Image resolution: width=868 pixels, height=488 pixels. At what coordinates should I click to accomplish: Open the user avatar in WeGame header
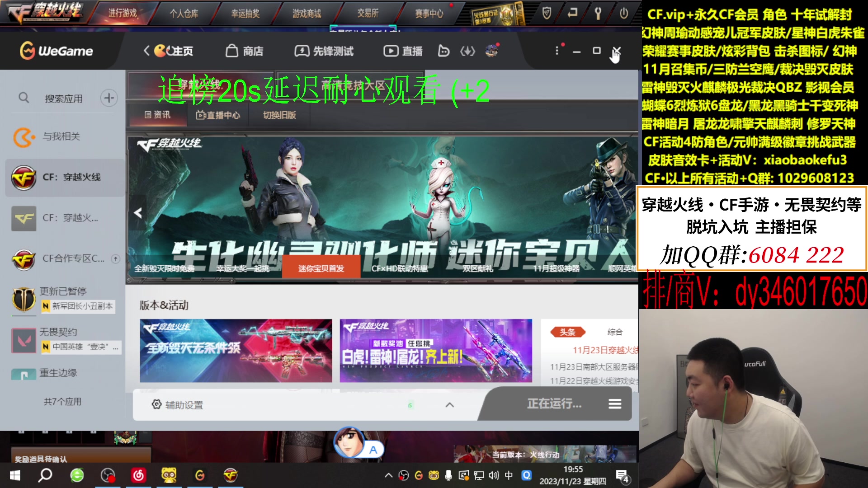[491, 51]
